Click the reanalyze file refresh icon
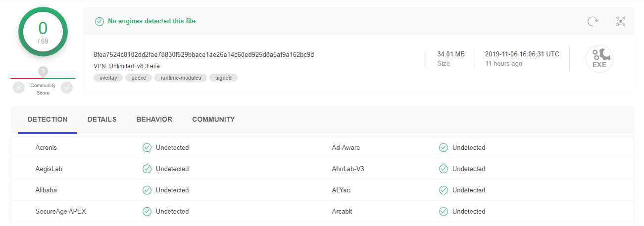The image size is (644, 226). tap(593, 21)
